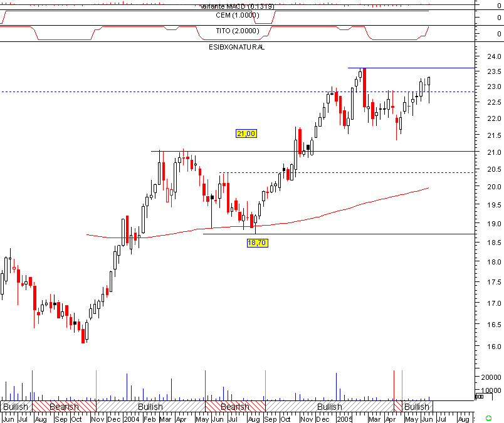Click the 16.0 price axis label
The height and width of the screenshot is (423, 504).
(494, 347)
